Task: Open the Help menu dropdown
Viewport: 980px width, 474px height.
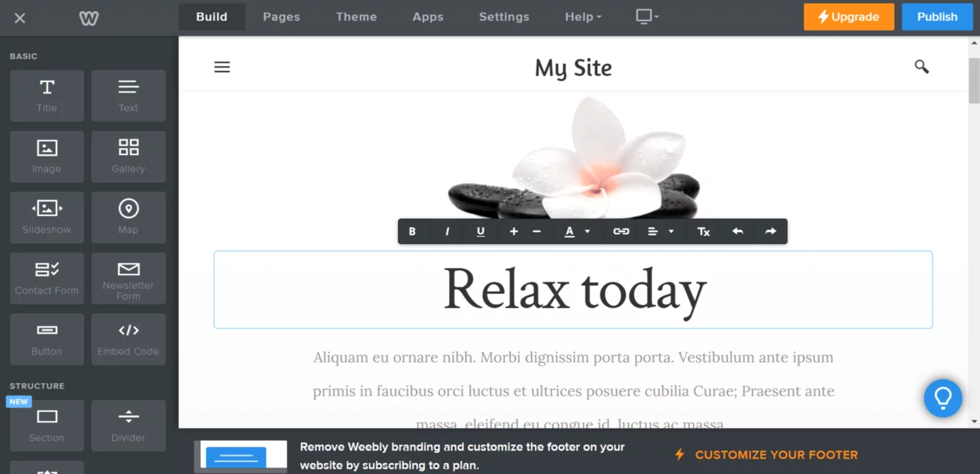Action: [582, 16]
